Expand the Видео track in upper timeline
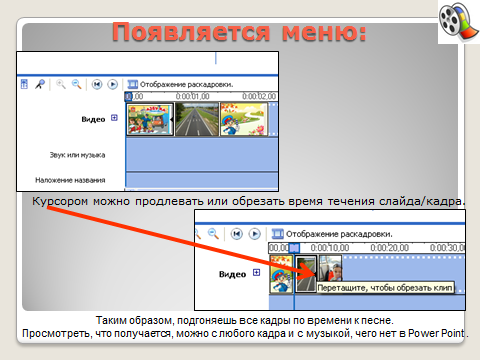Screen dimensions: 480x360 pyautogui.click(x=114, y=118)
